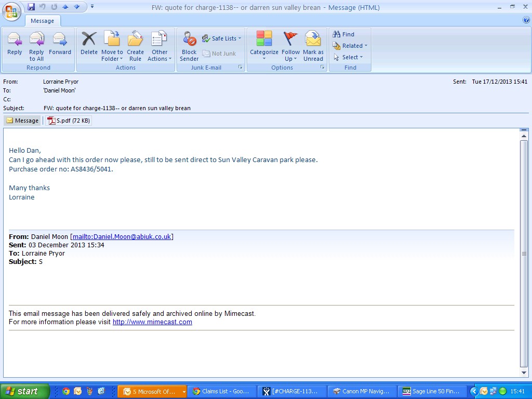The height and width of the screenshot is (399, 532).
Task: Switch to Canon MP Navigator taskbar window
Action: [x=362, y=391]
